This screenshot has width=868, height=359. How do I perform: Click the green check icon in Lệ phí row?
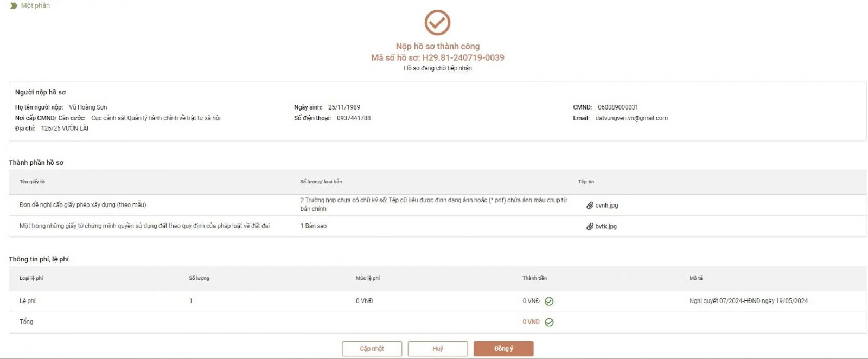549,302
